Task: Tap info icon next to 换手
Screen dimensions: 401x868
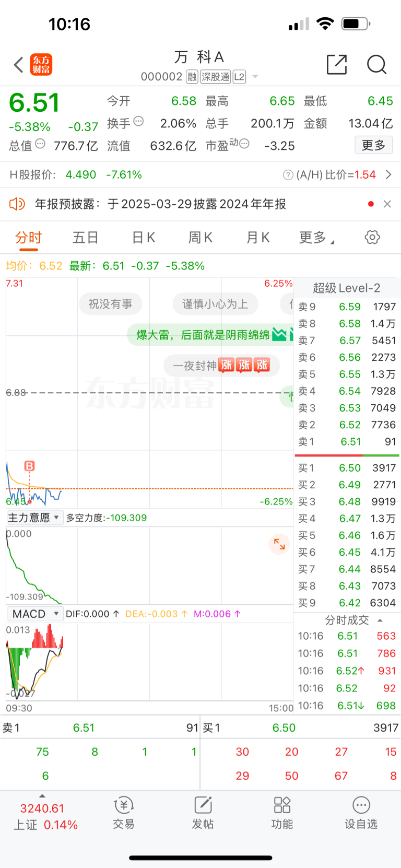Action: [138, 121]
